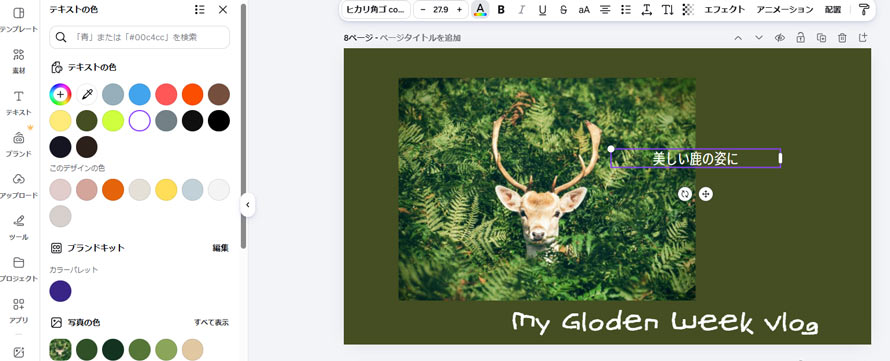Close the text color panel
Image resolution: width=890 pixels, height=361 pixels.
(222, 10)
